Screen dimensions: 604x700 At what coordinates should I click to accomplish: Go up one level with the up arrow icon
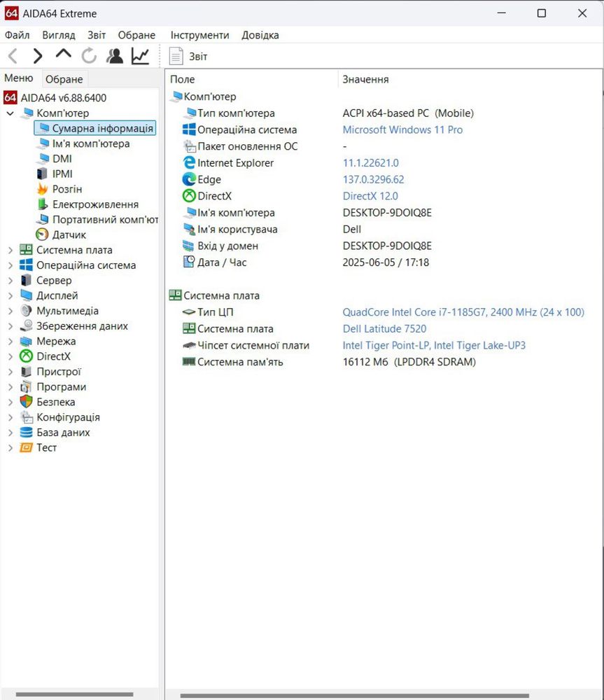pos(64,55)
